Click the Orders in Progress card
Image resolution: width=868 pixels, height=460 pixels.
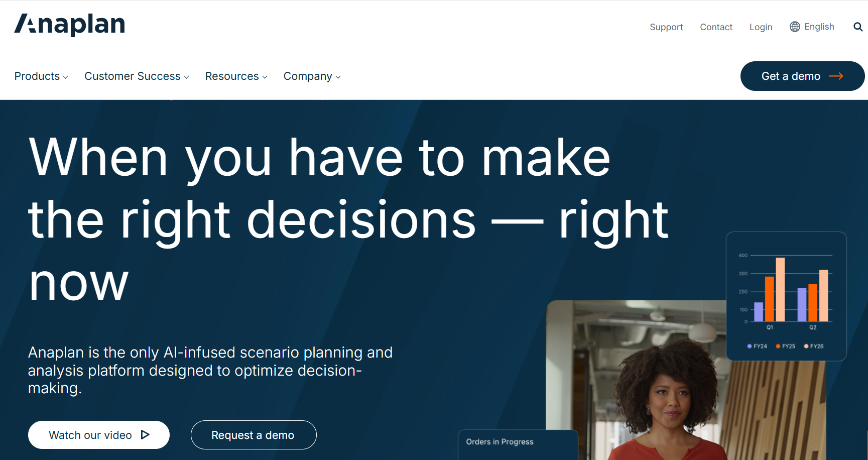click(518, 445)
